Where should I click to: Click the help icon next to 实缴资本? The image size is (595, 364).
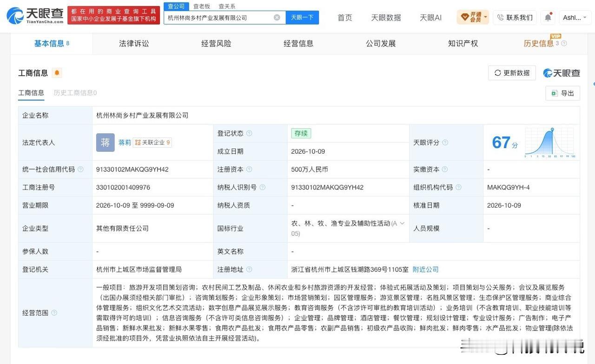pos(445,169)
